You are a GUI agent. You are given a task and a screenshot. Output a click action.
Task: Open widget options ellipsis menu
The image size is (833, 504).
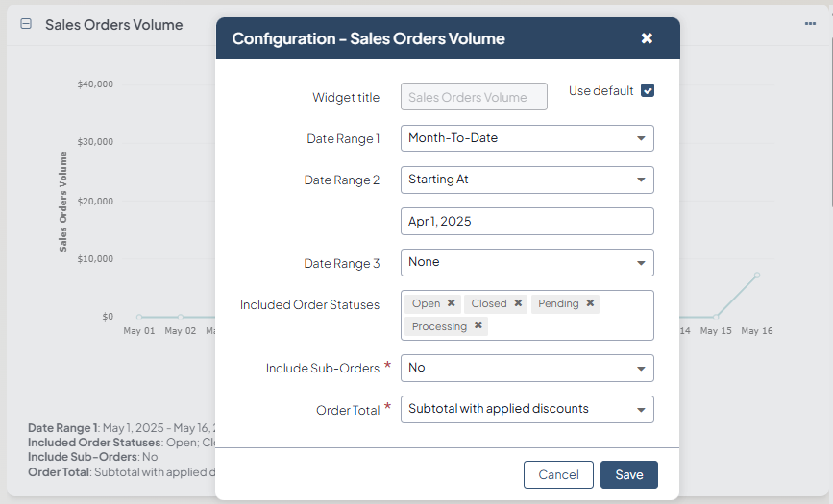click(810, 24)
